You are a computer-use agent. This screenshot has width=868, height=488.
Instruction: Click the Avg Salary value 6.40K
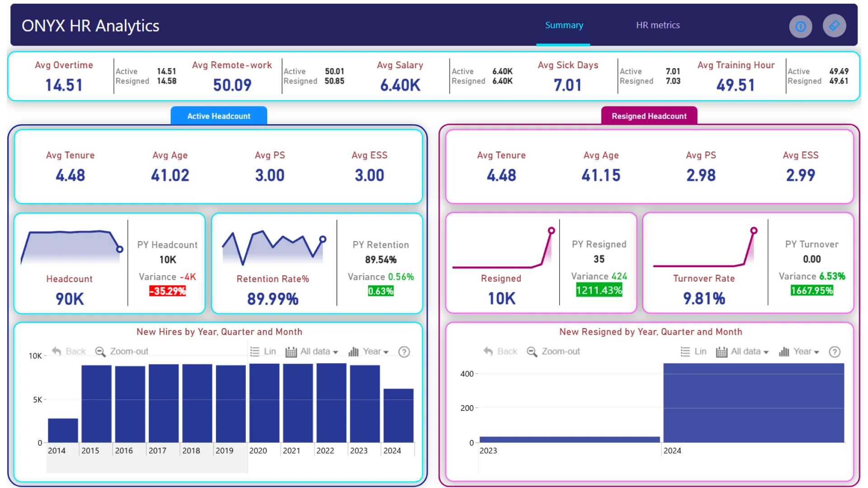point(400,85)
